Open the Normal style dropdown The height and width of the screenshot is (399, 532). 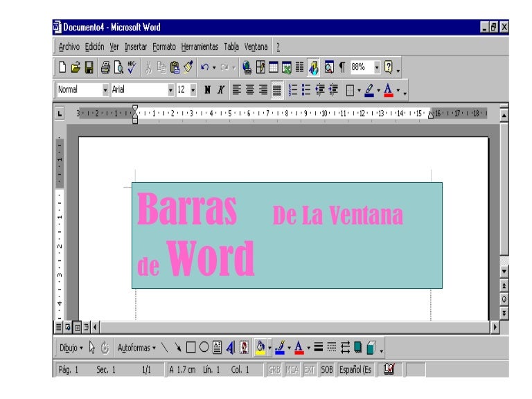pyautogui.click(x=105, y=89)
